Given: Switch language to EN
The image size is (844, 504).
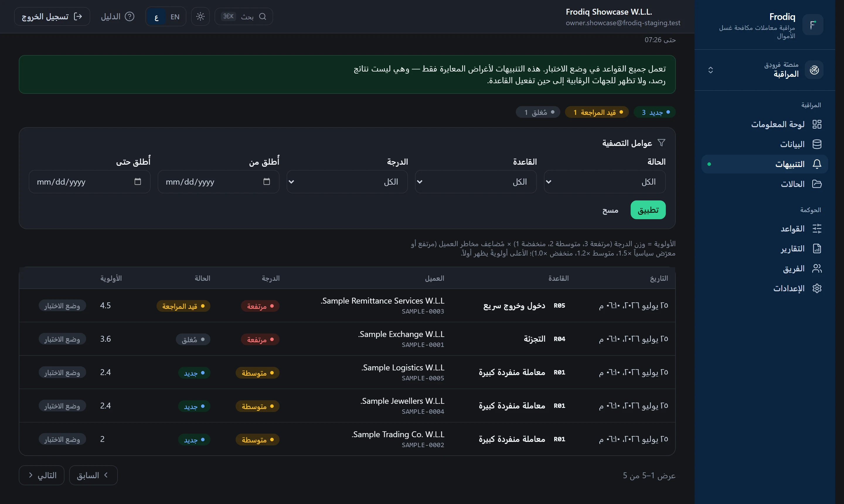Looking at the screenshot, I should point(175,17).
